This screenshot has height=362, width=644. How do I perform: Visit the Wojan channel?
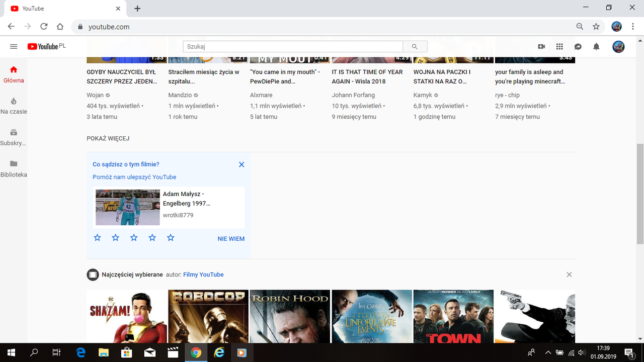pos(95,95)
